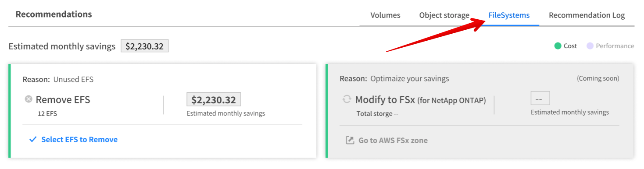
Task: Switch to the Volumes tab
Action: click(385, 15)
